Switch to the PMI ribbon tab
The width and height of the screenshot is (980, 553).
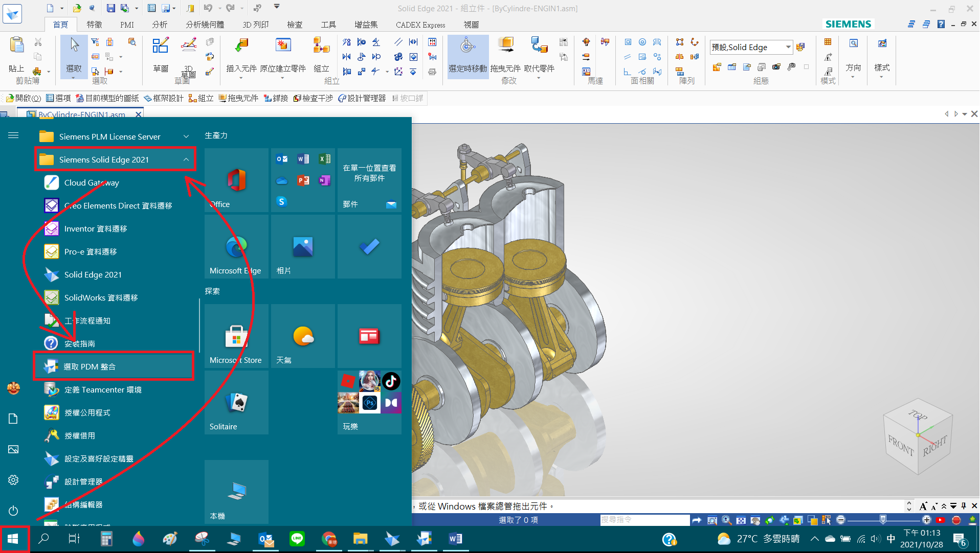click(127, 25)
